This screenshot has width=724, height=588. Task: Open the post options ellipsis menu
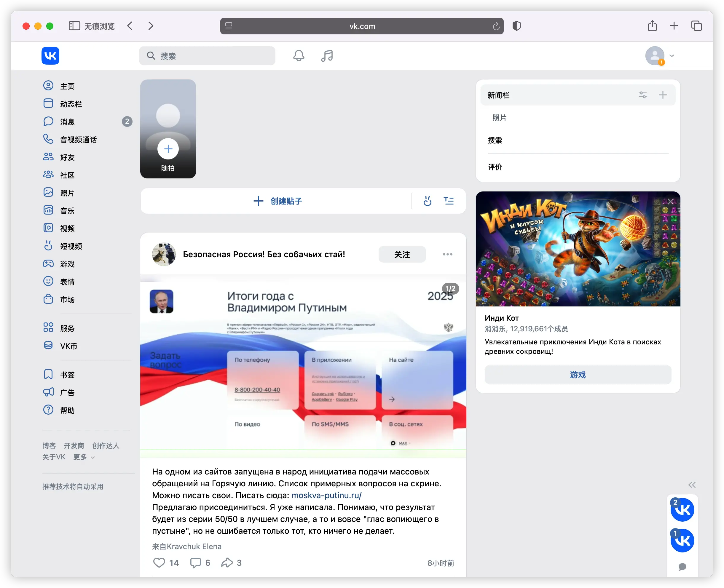(x=448, y=254)
